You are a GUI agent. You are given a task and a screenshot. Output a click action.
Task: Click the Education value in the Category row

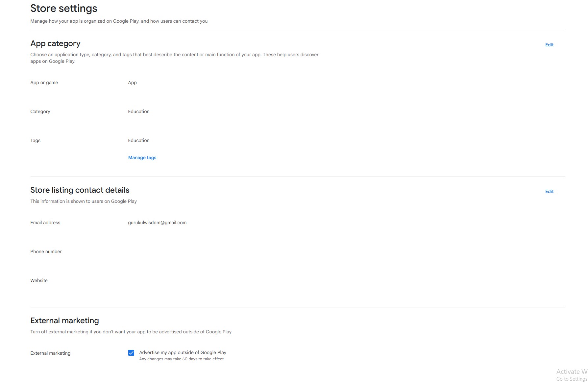click(x=138, y=111)
